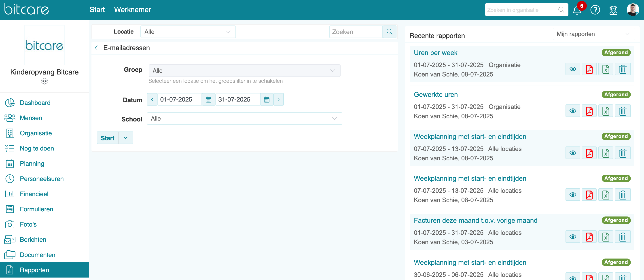
Task: Open the academy graduate icon in header
Action: point(613,10)
